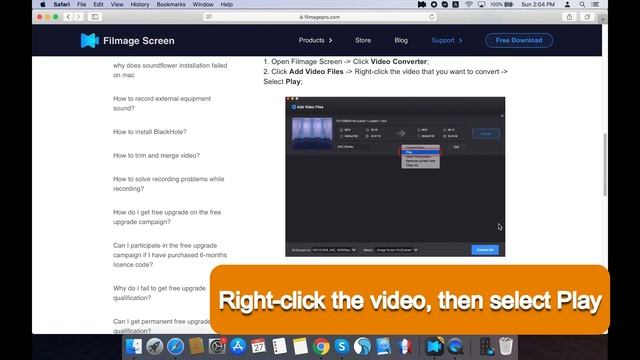Open yellow Notes icon in Dock
This screenshot has width=640, height=360.
[300, 347]
